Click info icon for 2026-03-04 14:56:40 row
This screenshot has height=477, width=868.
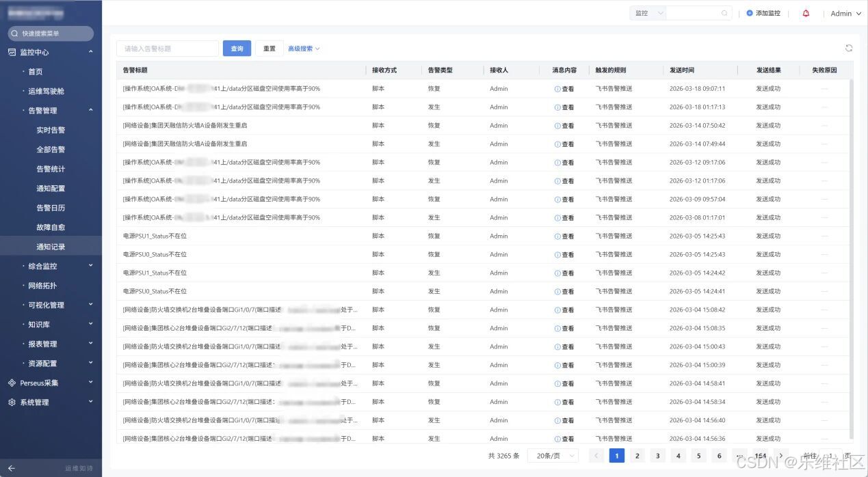[557, 421]
